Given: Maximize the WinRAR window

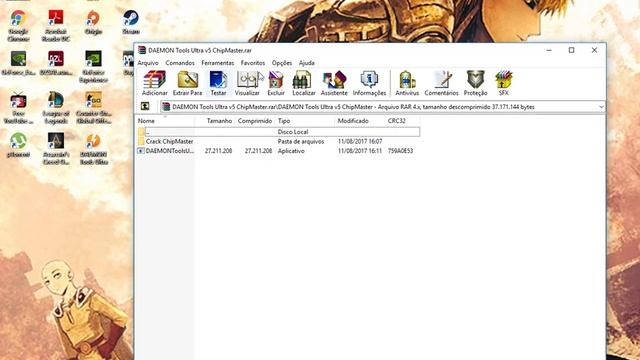Looking at the screenshot, I should pyautogui.click(x=571, y=50).
